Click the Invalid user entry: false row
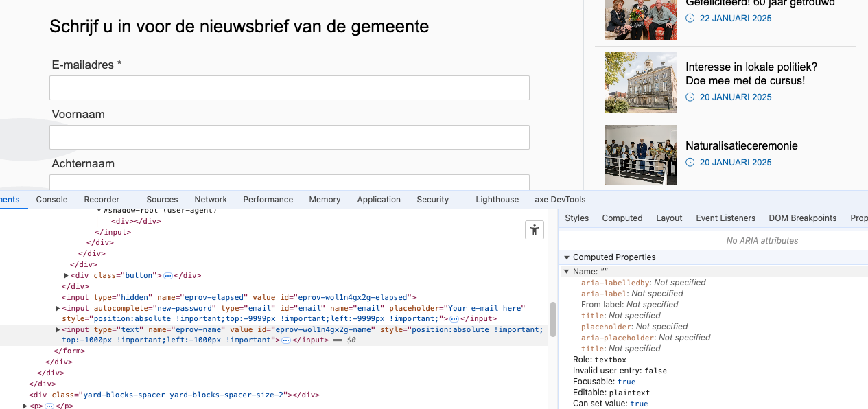 click(620, 371)
